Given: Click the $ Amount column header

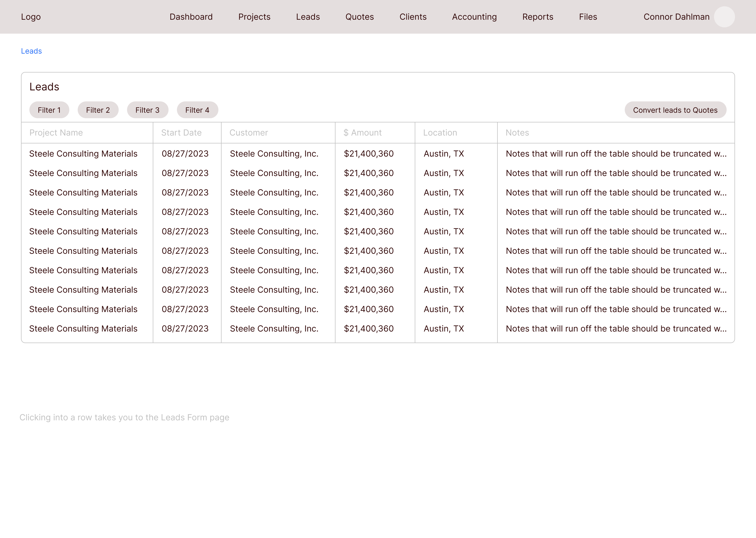Looking at the screenshot, I should pos(363,133).
